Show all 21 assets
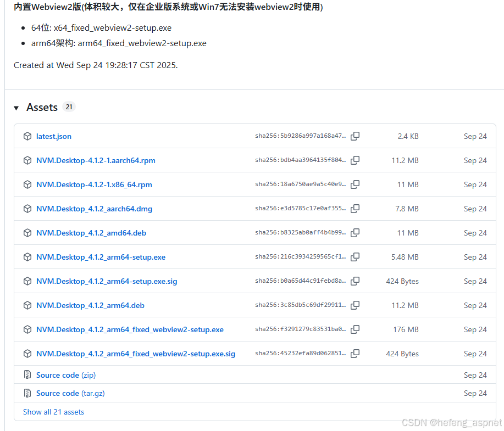Image resolution: width=504 pixels, height=431 pixels. click(53, 412)
